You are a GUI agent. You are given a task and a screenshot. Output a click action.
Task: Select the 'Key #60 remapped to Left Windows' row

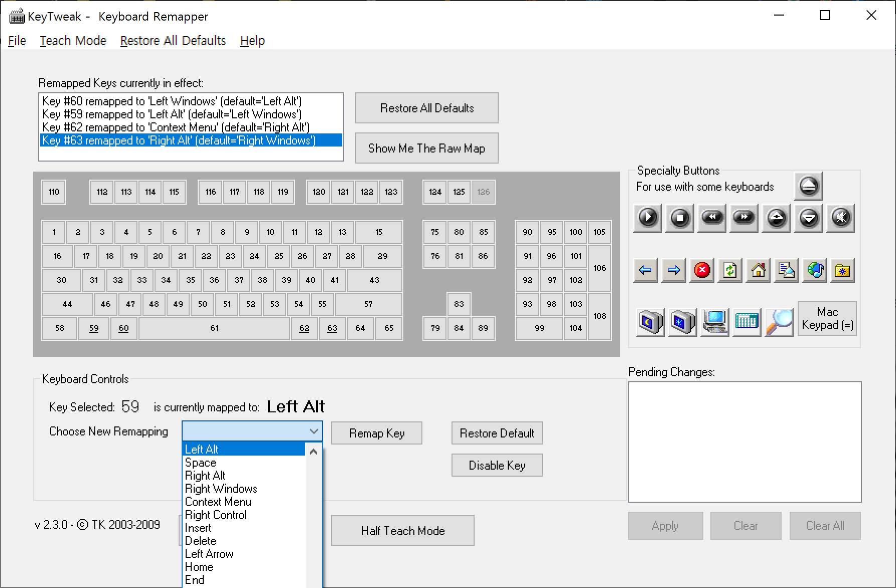[x=191, y=101]
